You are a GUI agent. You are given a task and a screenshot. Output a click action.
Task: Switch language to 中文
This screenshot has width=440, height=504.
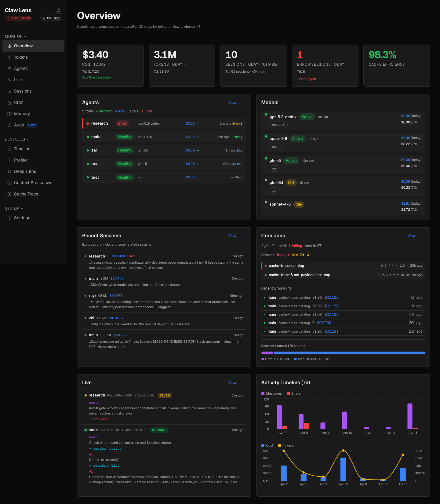(57, 18)
